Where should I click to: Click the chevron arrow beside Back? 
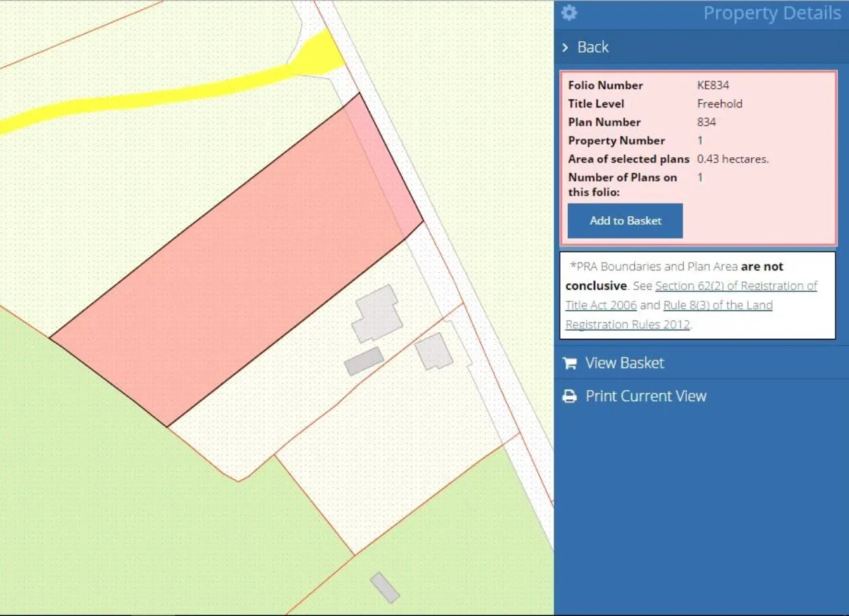(565, 47)
